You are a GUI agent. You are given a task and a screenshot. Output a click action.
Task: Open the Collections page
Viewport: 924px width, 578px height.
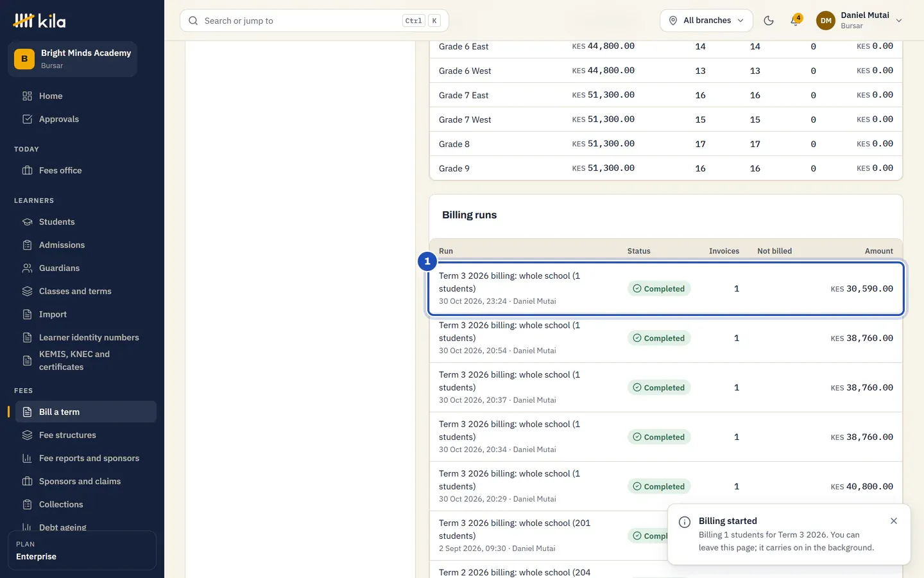86,504
